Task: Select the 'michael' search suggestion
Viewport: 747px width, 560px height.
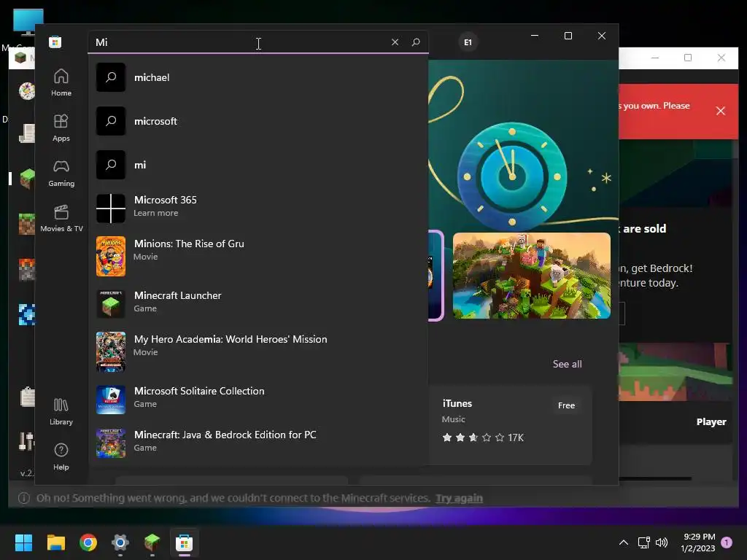Action: click(258, 77)
